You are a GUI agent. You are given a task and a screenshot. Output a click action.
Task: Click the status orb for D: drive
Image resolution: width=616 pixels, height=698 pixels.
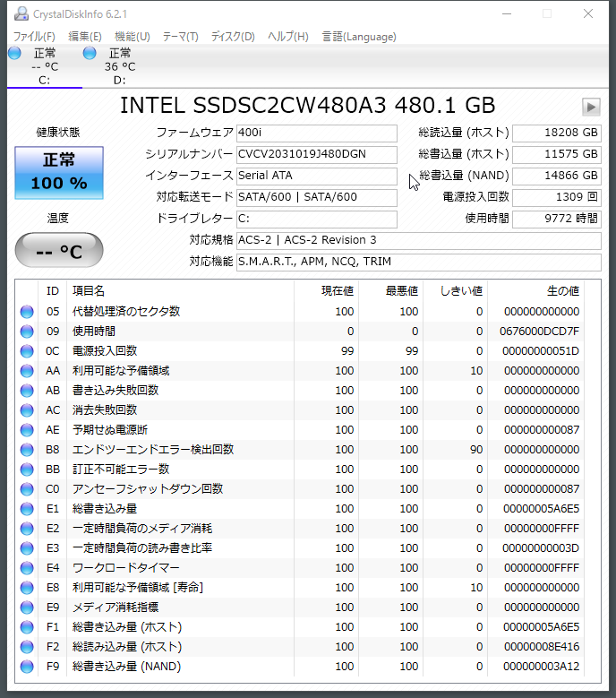[x=90, y=53]
